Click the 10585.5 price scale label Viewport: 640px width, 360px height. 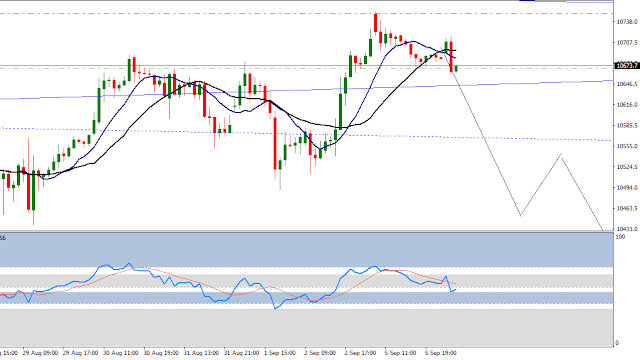(x=627, y=126)
